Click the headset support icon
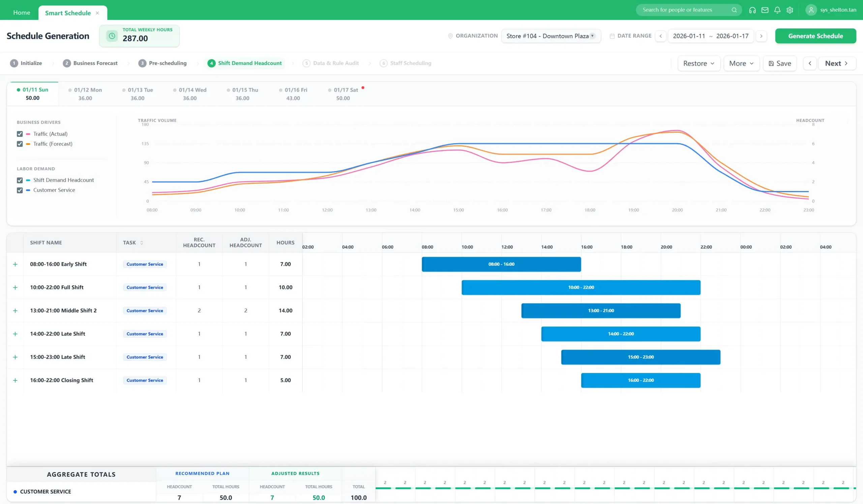The image size is (863, 504). pyautogui.click(x=752, y=10)
